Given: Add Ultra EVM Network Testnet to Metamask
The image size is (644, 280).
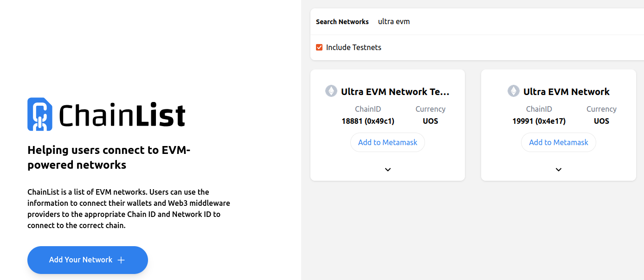Looking at the screenshot, I should tap(387, 142).
